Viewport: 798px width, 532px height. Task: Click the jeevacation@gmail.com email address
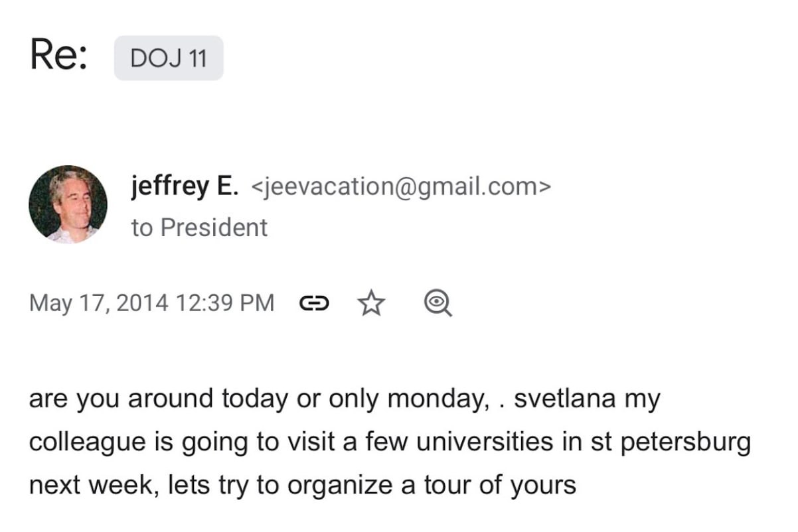(401, 188)
